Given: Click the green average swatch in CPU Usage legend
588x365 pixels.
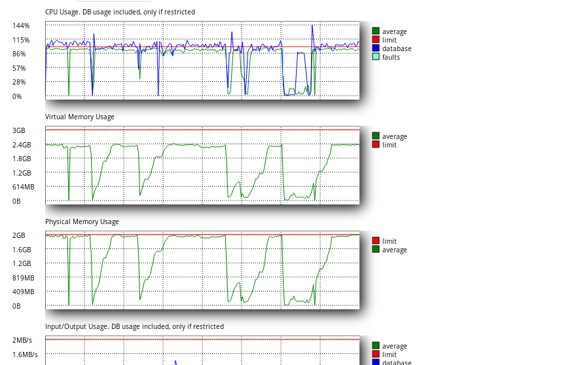Looking at the screenshot, I should (376, 31).
